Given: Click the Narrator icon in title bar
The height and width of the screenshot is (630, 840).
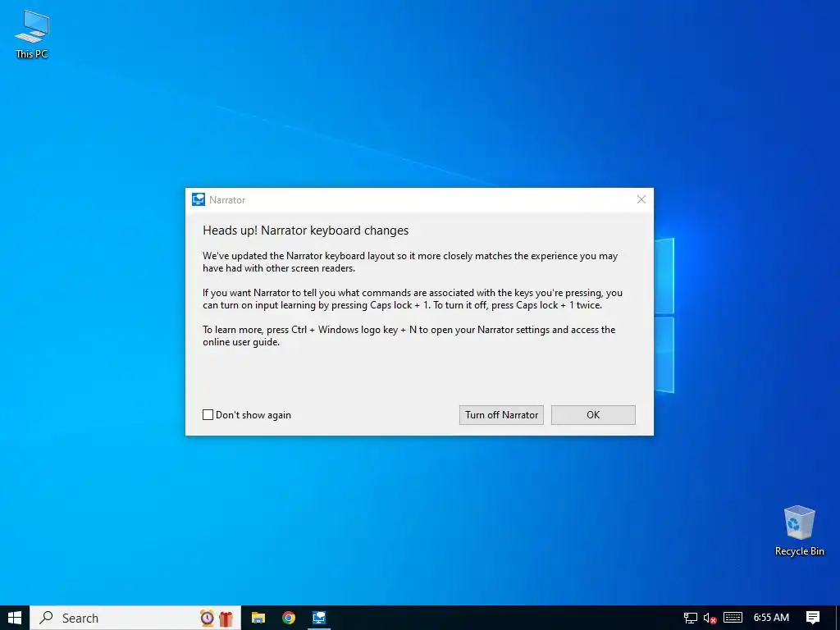Looking at the screenshot, I should pyautogui.click(x=199, y=199).
